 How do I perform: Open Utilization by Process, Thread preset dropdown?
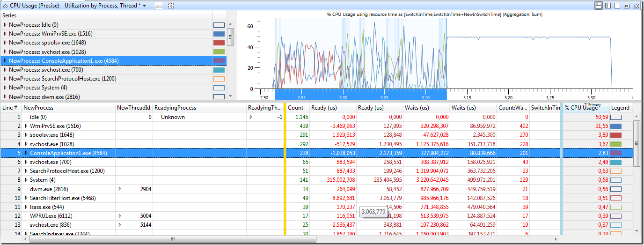[105, 6]
